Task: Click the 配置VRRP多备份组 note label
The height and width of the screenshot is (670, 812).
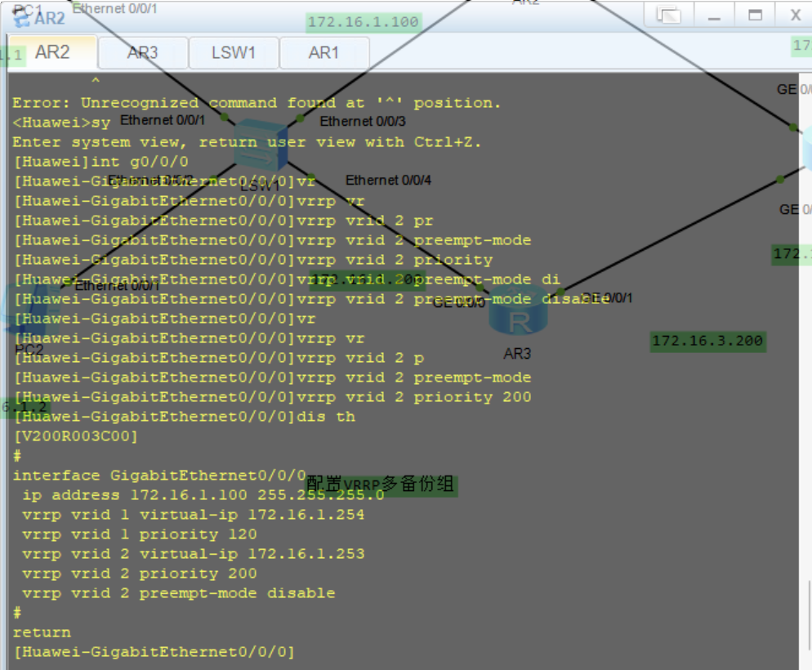Action: point(381,485)
